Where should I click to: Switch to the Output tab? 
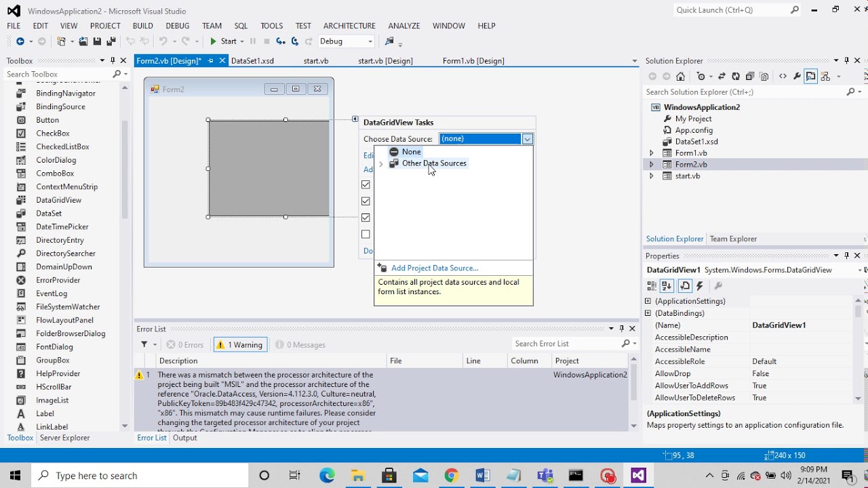coord(184,438)
